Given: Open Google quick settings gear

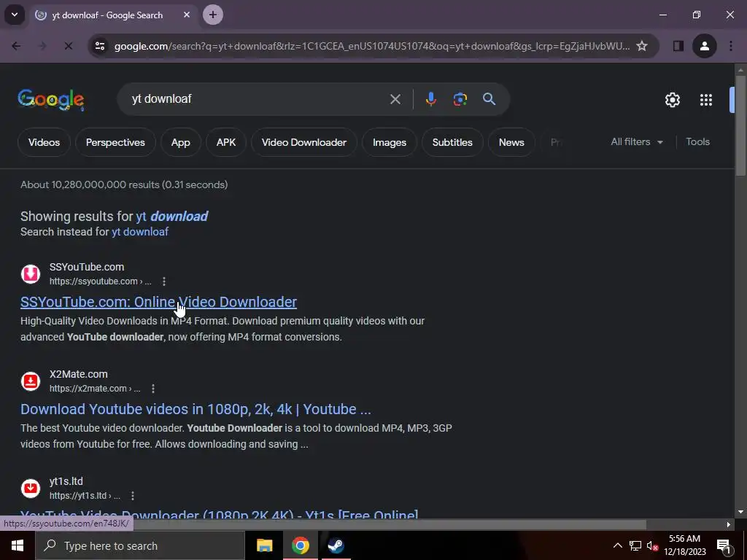Looking at the screenshot, I should pyautogui.click(x=672, y=99).
